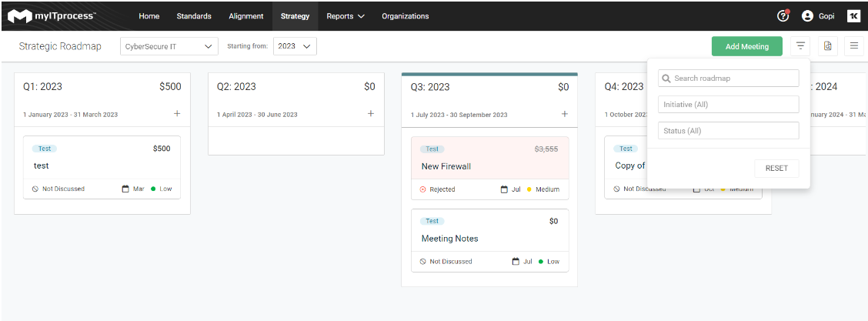This screenshot has height=321, width=868.
Task: Click the myITprocess logo
Action: coord(52,16)
